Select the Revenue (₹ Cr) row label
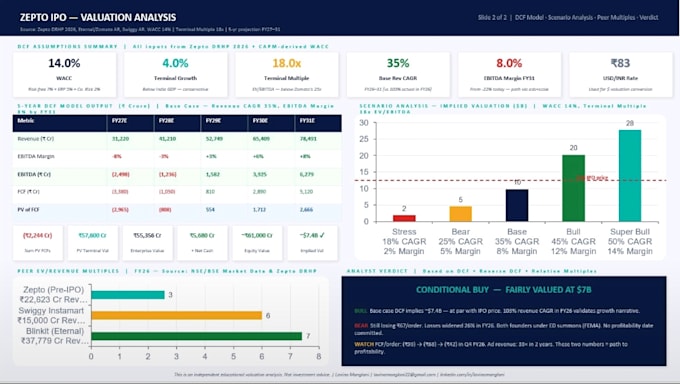680x384 pixels. 36,139
